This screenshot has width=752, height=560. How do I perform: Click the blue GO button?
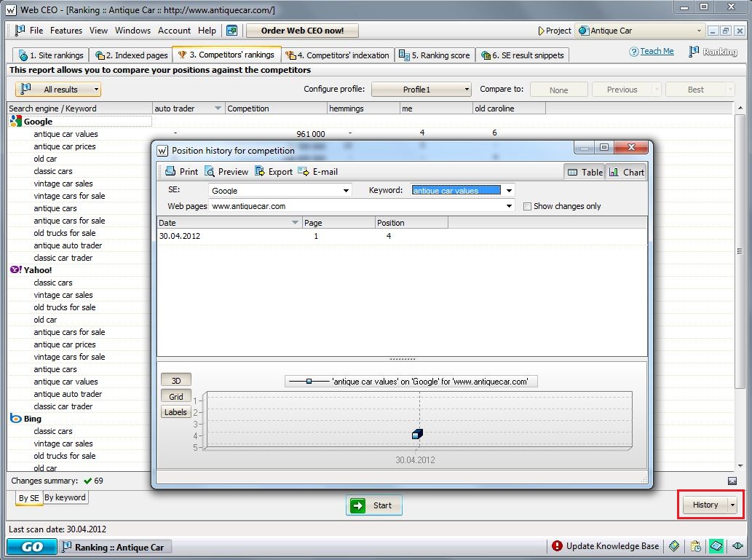pos(31,547)
